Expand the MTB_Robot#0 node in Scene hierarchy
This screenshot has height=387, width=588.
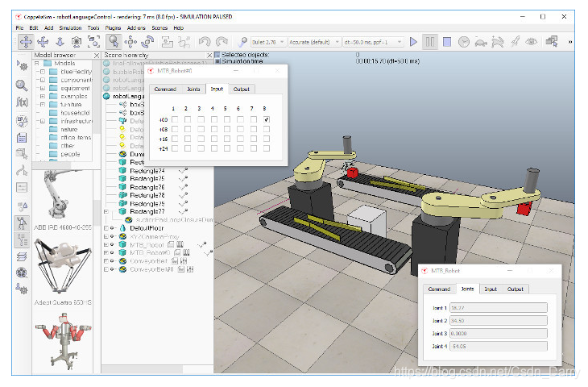pyautogui.click(x=106, y=253)
